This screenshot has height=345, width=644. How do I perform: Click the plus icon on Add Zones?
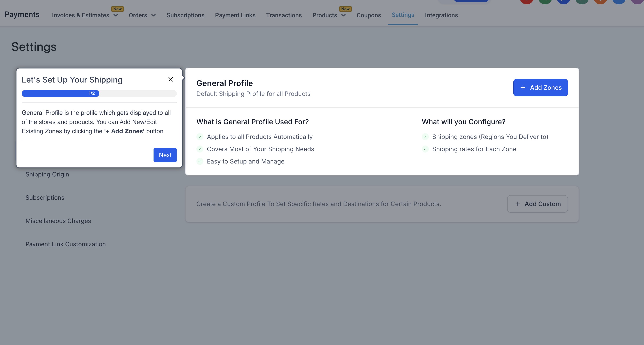pos(523,88)
